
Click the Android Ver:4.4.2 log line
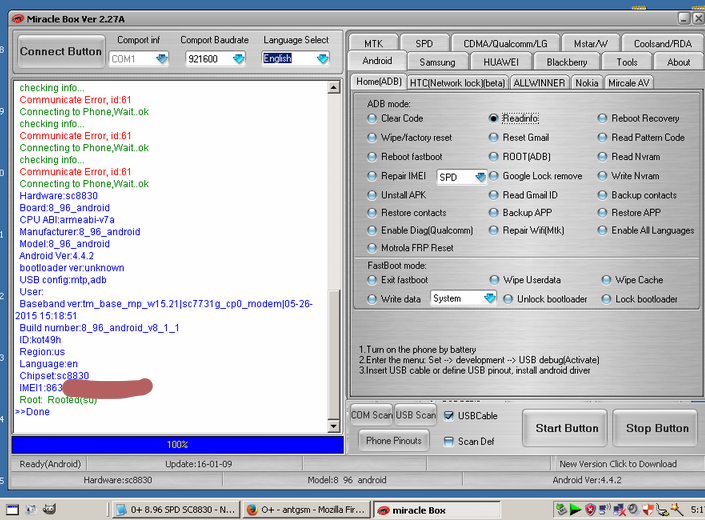pos(57,256)
